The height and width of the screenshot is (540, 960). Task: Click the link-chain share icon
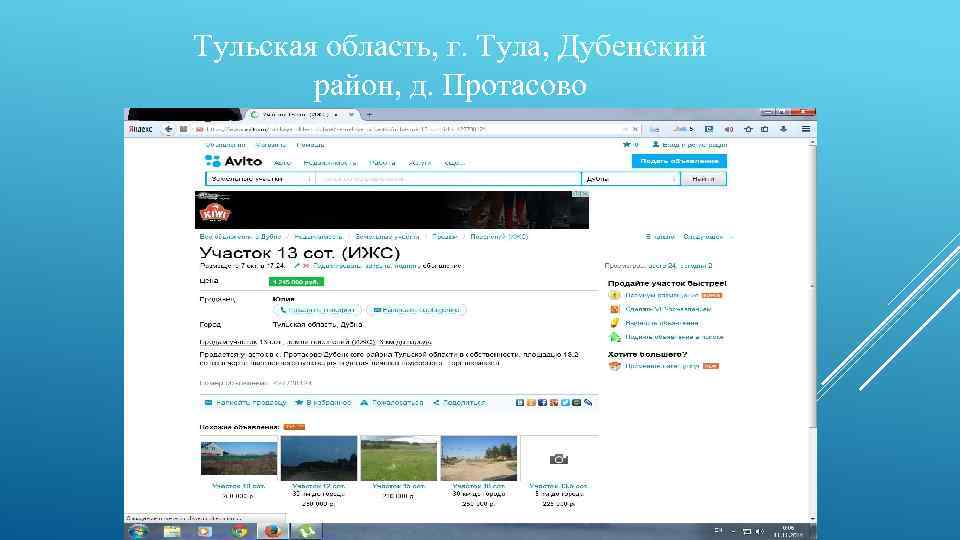588,402
